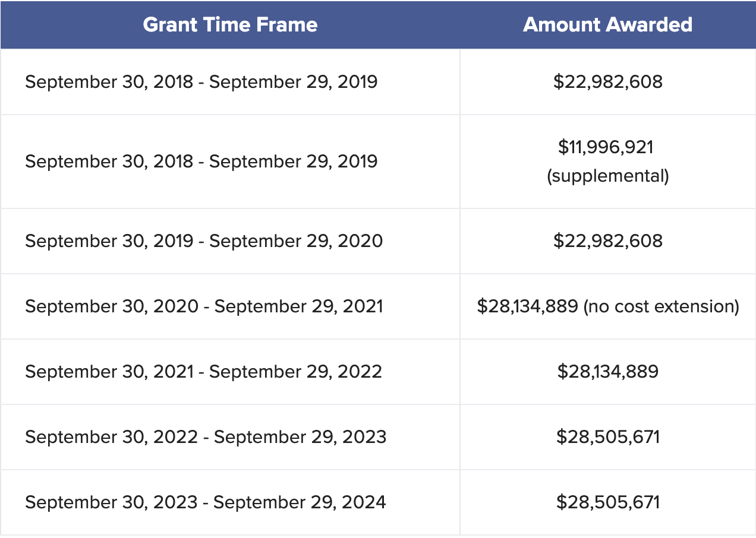Click the (supplemental) label text
The width and height of the screenshot is (756, 538).
(x=607, y=176)
